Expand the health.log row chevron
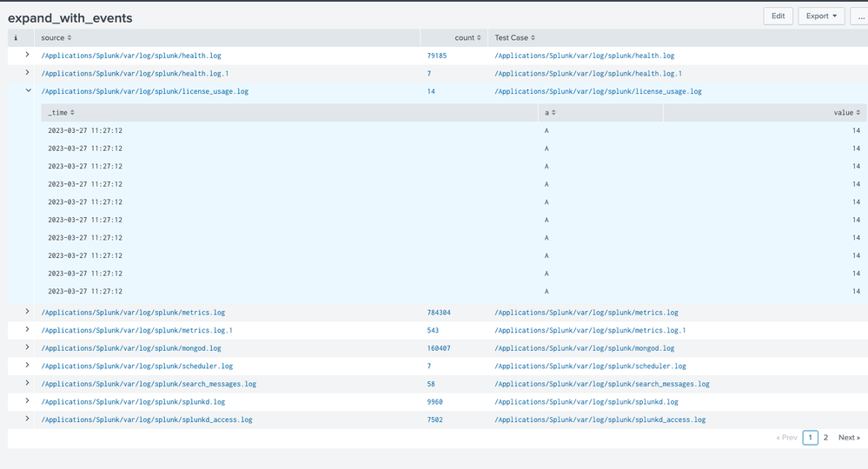Image resolution: width=868 pixels, height=469 pixels. click(x=28, y=55)
